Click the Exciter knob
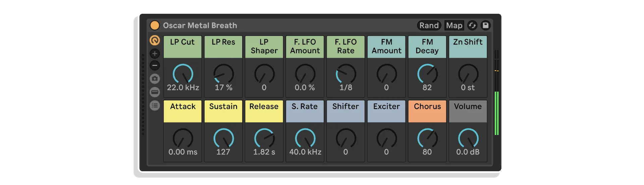644x185 pixels. 386,138
